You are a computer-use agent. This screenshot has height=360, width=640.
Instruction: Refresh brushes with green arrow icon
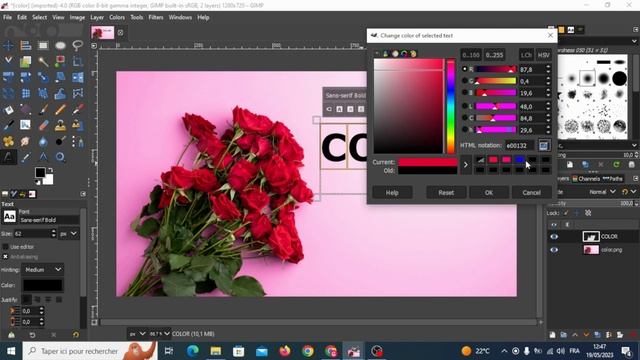pyautogui.click(x=616, y=164)
